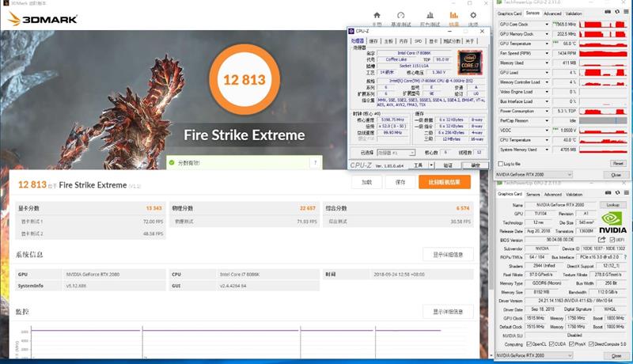Image resolution: width=633 pixels, height=364 pixels.
Task: Switch to Validation tab in upper GPU-Z
Action: click(573, 13)
